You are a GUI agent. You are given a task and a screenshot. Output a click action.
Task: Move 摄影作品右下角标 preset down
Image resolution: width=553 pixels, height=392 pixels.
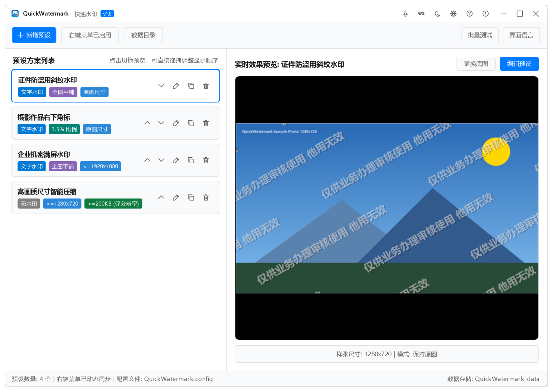coord(161,123)
